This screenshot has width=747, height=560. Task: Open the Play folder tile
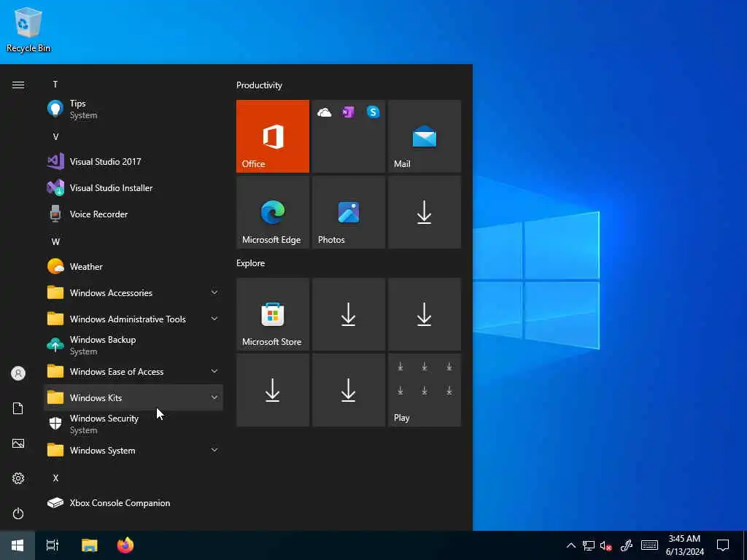(x=425, y=390)
